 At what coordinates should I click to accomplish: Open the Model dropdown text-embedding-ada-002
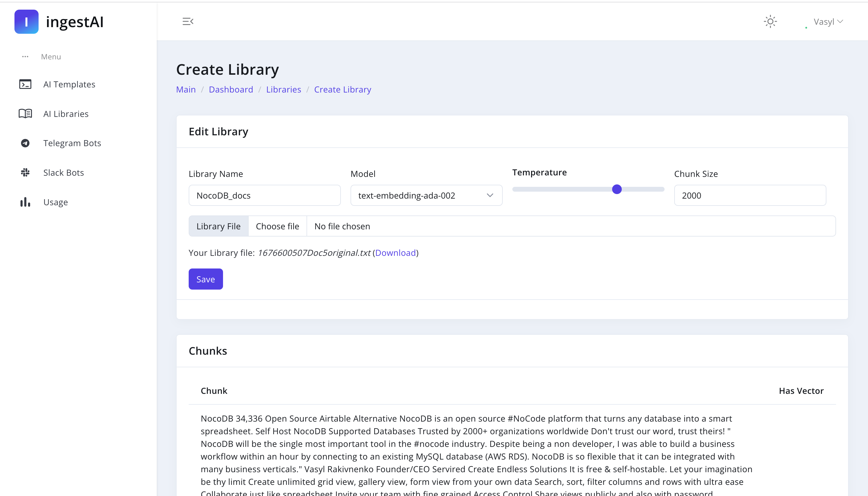tap(426, 195)
